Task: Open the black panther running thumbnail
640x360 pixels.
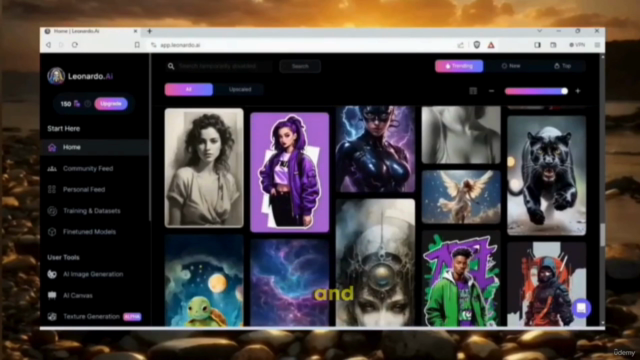Action: click(x=547, y=176)
